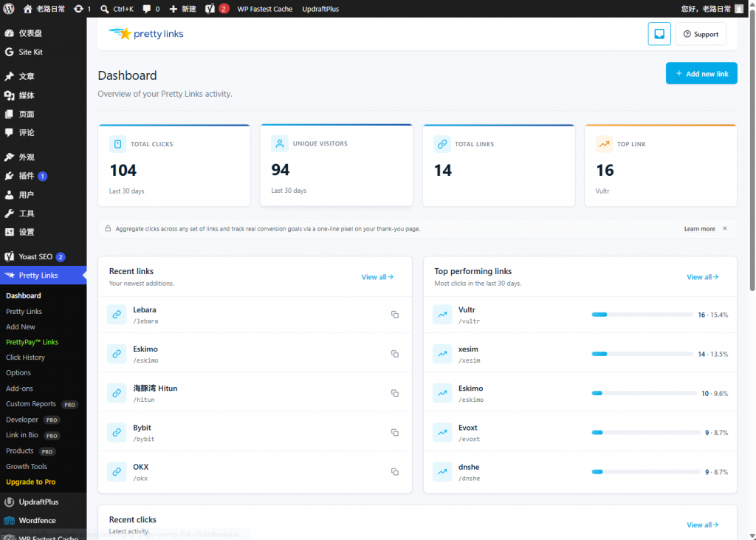View all top performing links
This screenshot has width=756, height=540.
[x=703, y=277]
